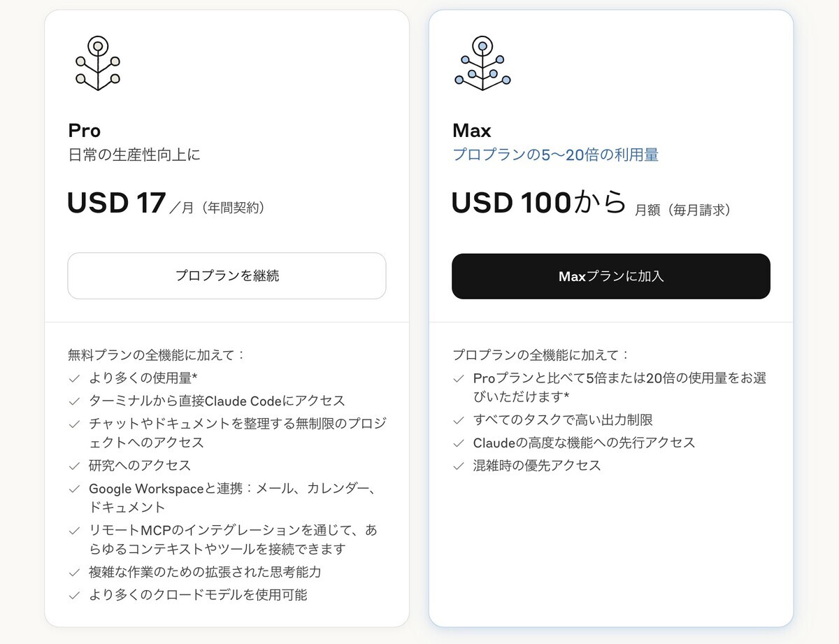Click the checkmark beside Claude Codeアクセス feature

[x=74, y=401]
